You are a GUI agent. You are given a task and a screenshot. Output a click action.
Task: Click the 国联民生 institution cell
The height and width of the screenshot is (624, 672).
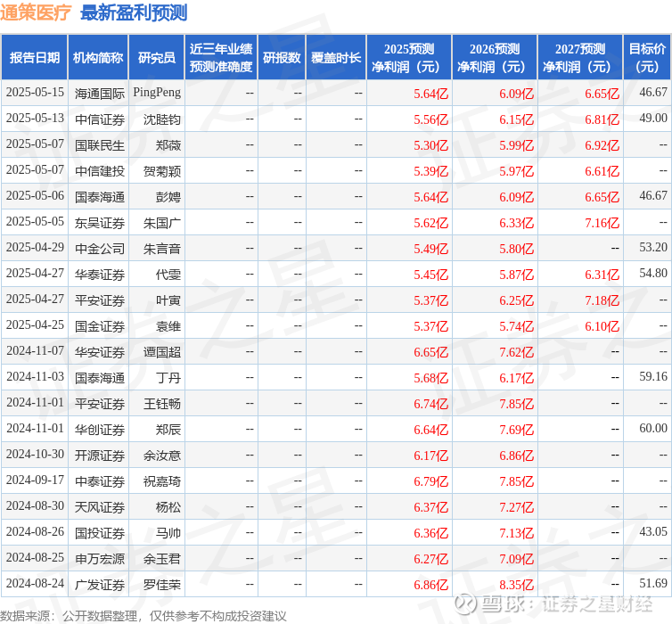100,145
